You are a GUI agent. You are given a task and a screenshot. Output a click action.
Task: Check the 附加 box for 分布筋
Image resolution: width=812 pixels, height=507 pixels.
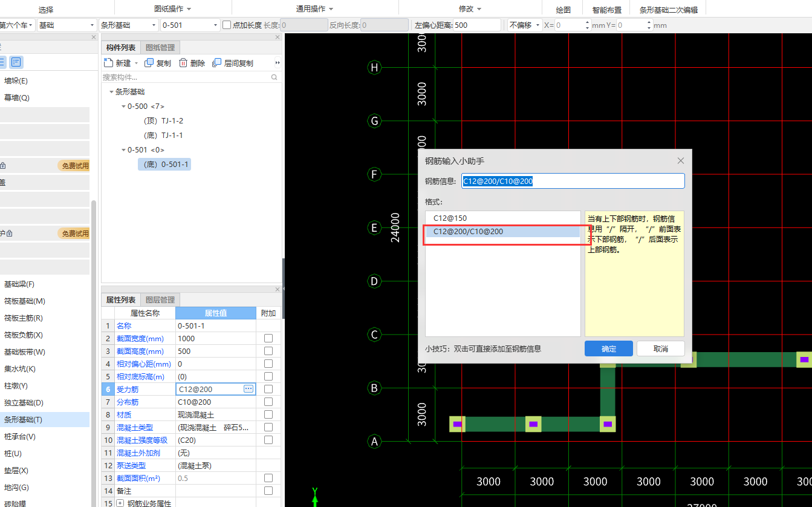[268, 402]
